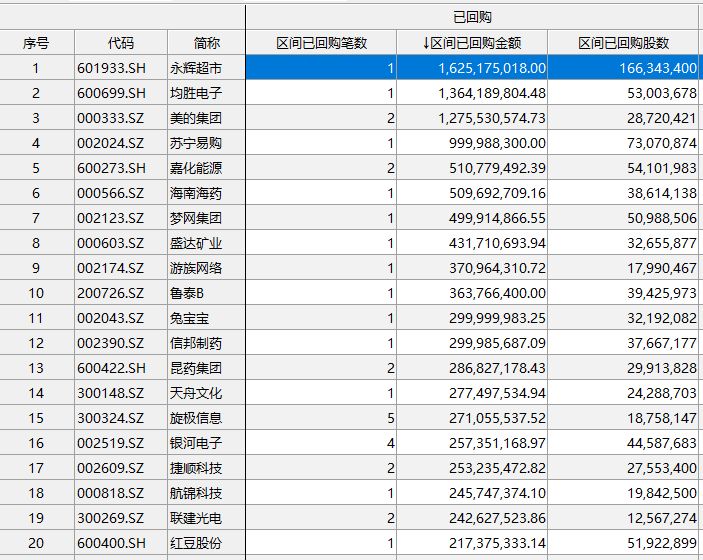703x560 pixels.
Task: Click the 区间已回购笔数 column header
Action: click(x=321, y=43)
